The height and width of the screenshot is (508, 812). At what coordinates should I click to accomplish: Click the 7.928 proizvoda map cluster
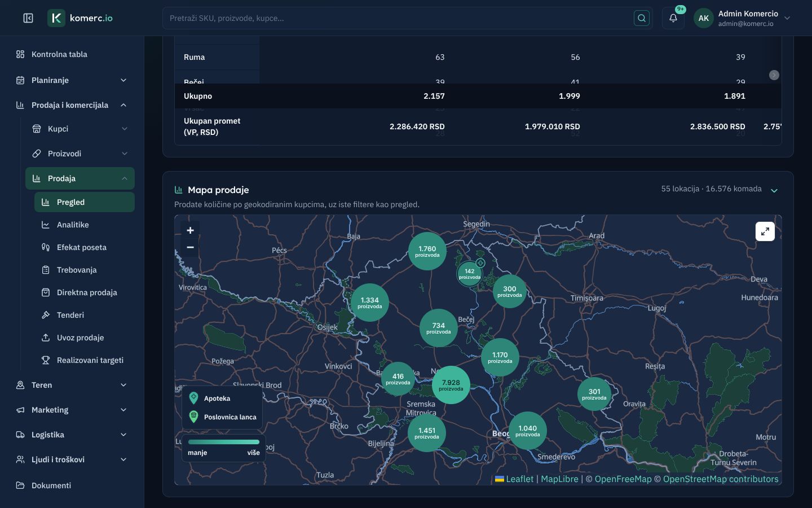[x=451, y=385]
